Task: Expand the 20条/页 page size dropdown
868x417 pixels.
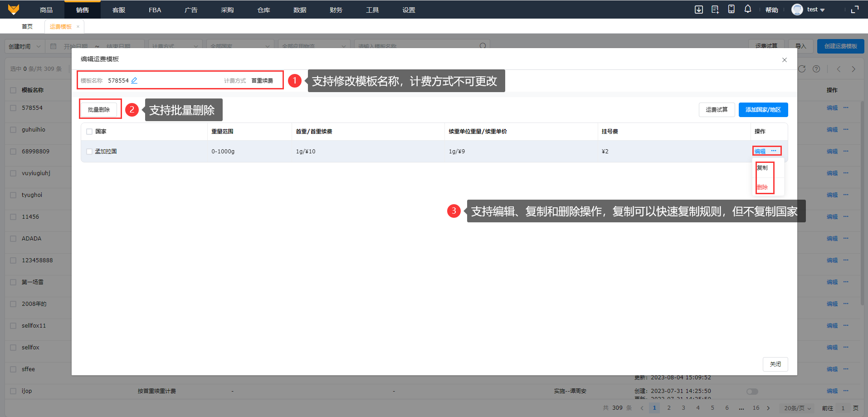Action: point(797,408)
